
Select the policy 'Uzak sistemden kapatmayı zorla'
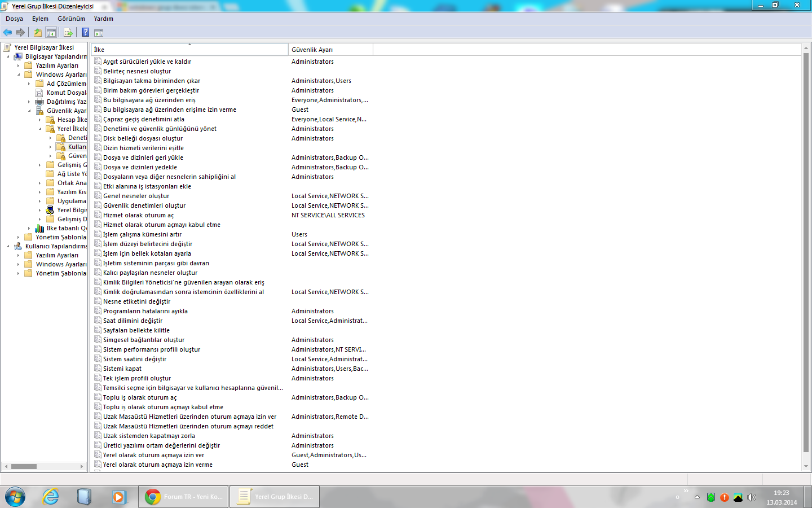[x=149, y=436]
